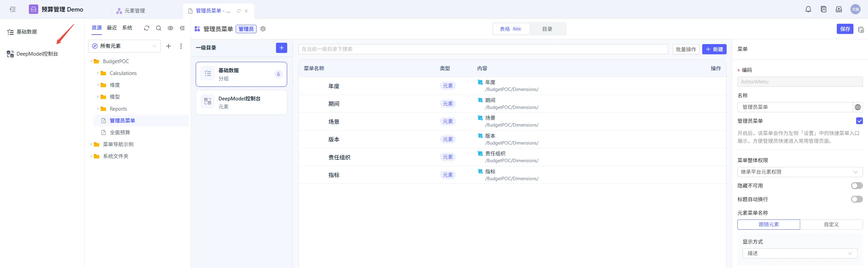Open the user avatar menu
This screenshot has width=868, height=268.
[855, 9]
